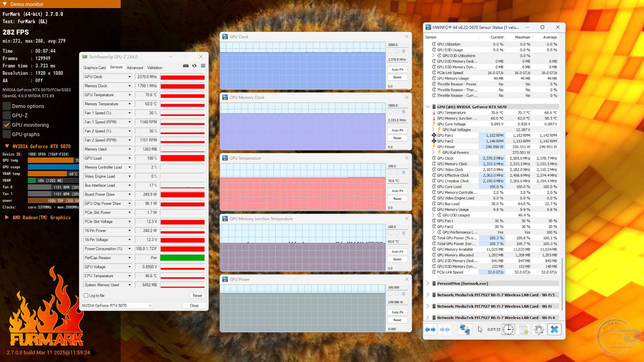Viewport: 644px width, 362px height.
Task: Toggle the Demo options checkbox in FurMark
Action: tap(6, 106)
